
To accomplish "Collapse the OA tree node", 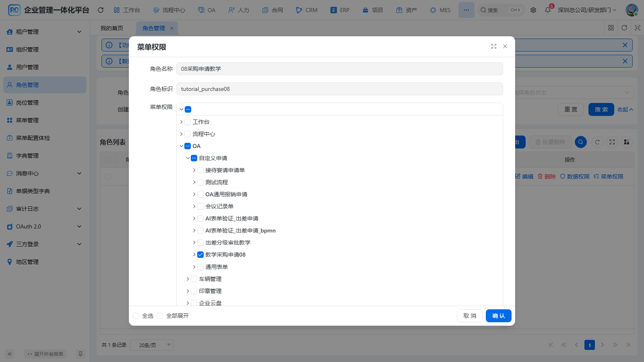I will pos(181,146).
